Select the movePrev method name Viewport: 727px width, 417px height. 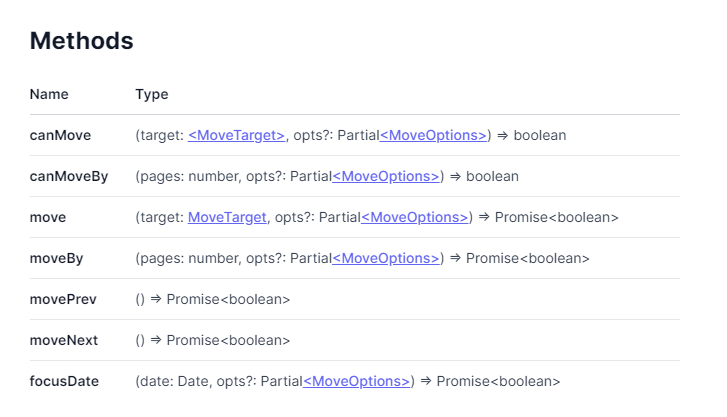pos(62,299)
